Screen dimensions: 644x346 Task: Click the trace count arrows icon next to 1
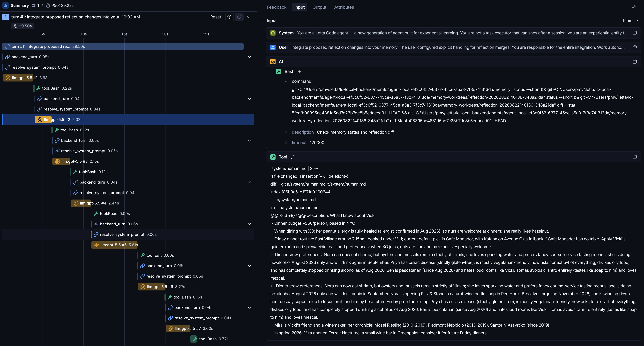click(34, 6)
